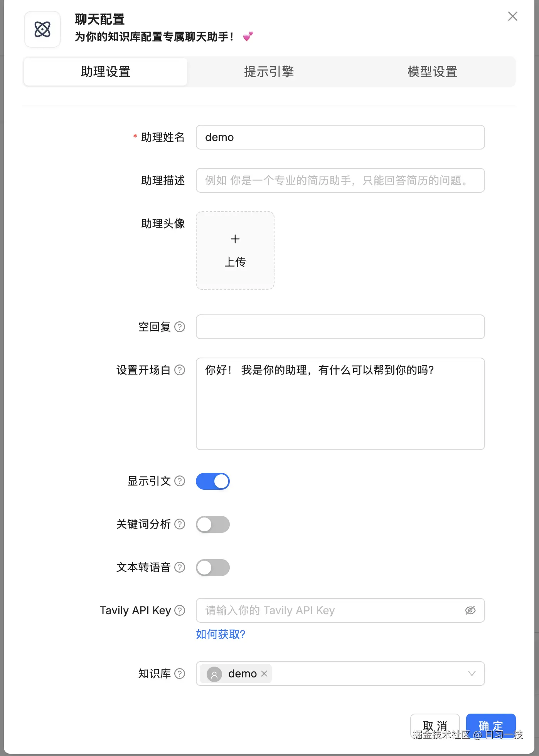This screenshot has width=539, height=756.
Task: Click plus icon to upload assistant avatar
Action: pos(235,239)
